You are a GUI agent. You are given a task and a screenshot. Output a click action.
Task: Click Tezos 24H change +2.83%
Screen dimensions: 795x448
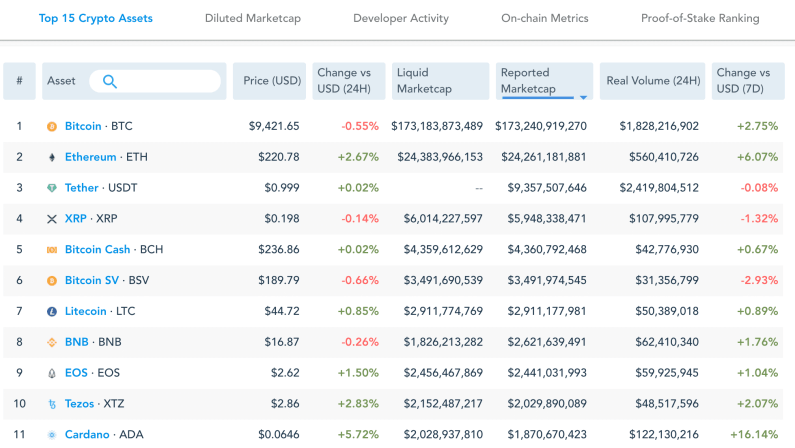[x=358, y=404]
